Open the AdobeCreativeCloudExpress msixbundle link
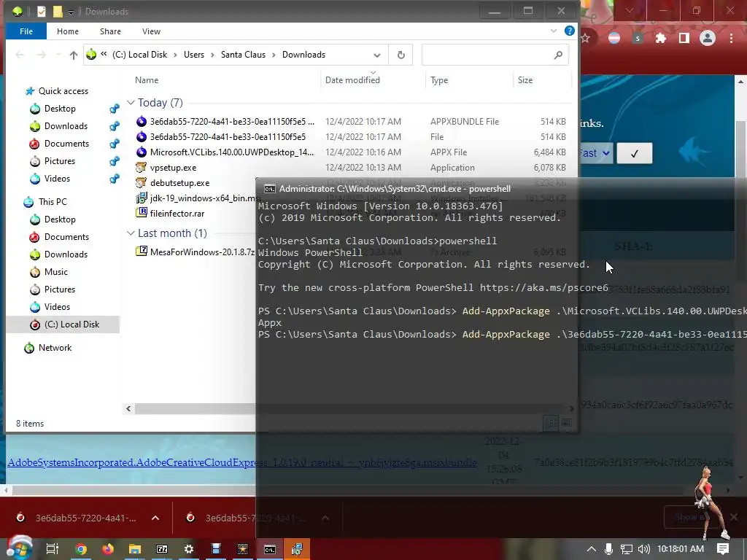Screen dimensions: 747x560 coord(242,462)
